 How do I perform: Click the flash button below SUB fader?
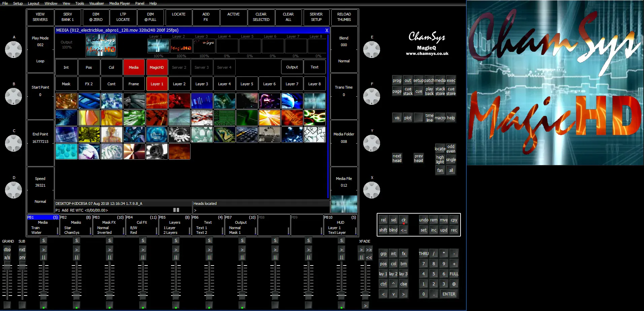[x=22, y=305]
